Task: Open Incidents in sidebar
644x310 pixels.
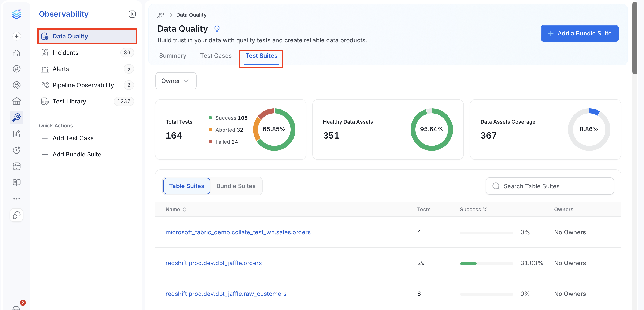Action: pyautogui.click(x=87, y=53)
